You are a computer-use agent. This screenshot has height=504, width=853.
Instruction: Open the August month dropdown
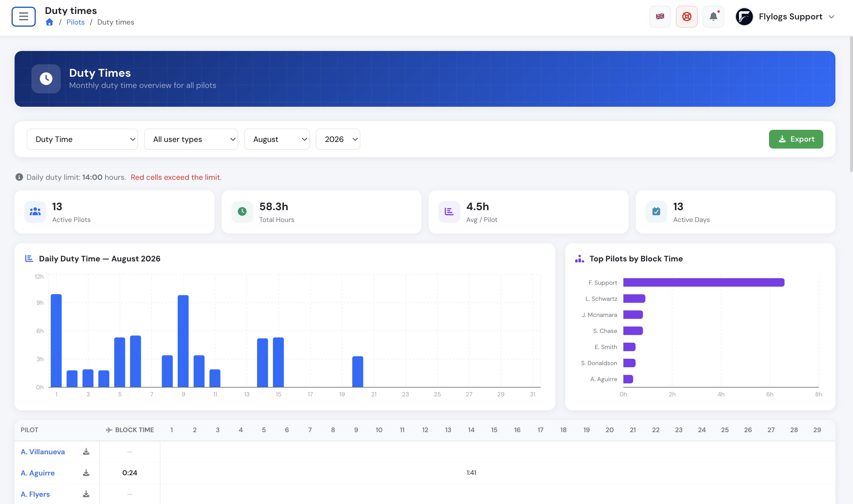point(277,139)
